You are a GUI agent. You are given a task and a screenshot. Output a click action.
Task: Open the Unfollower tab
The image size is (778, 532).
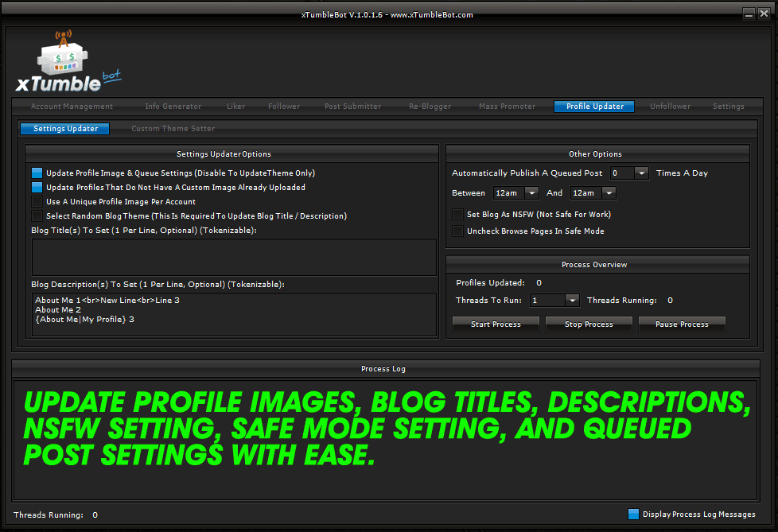point(671,106)
